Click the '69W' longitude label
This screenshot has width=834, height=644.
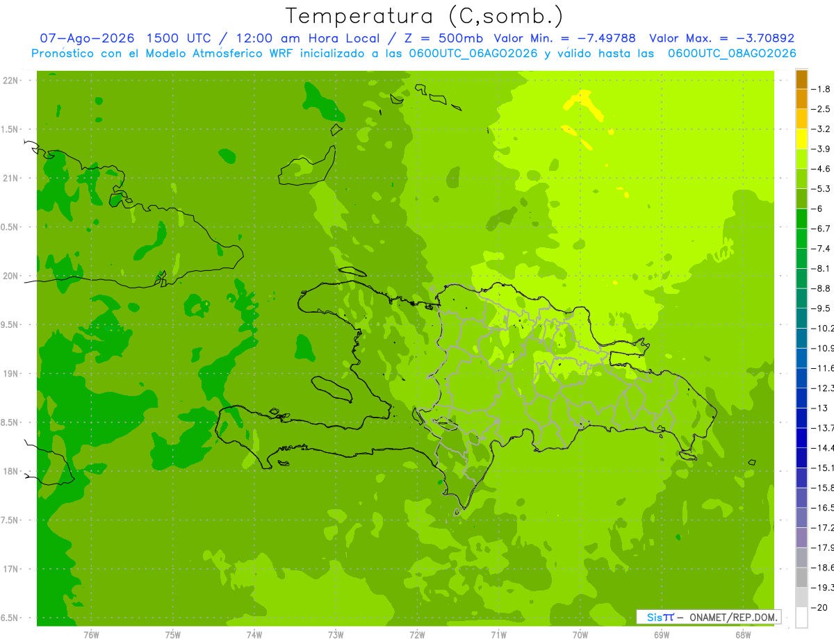662,635
